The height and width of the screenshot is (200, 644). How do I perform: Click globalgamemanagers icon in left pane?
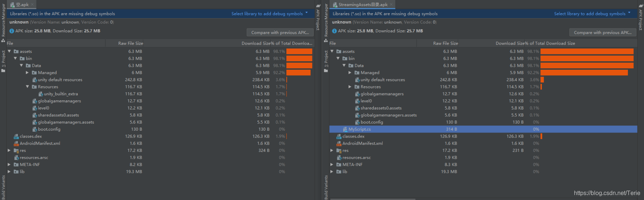click(x=34, y=101)
